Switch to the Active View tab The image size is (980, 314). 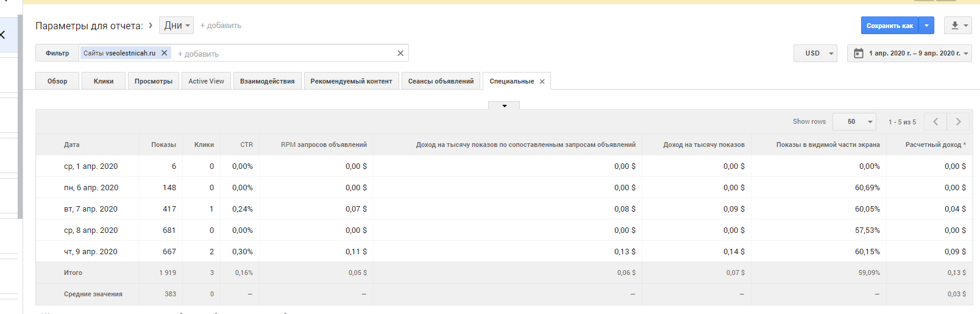click(x=206, y=81)
